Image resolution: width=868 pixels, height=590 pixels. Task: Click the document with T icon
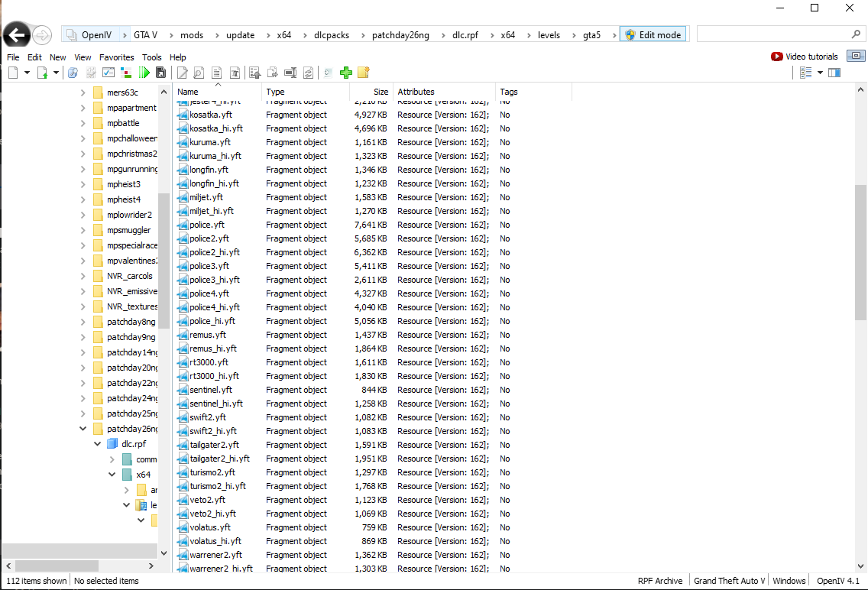(235, 73)
